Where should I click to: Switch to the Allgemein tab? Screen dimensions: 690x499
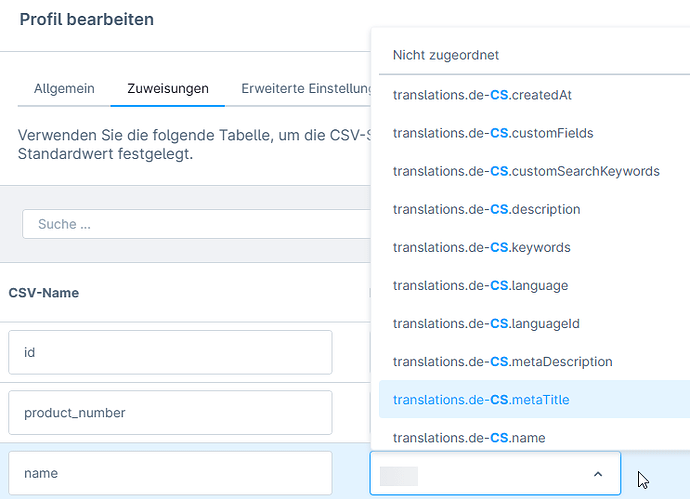pos(64,88)
